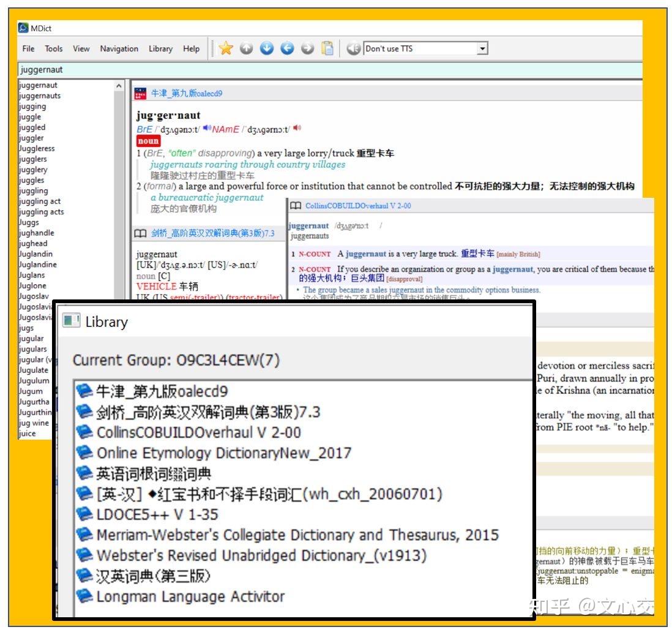Click the juggernaut search input field
Screen dimensions: 672x635
pyautogui.click(x=330, y=69)
